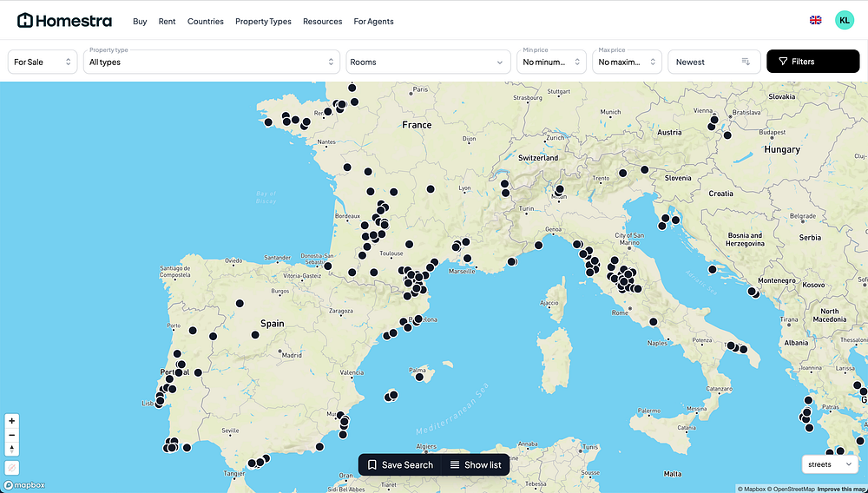Click the Show list button
Image resolution: width=868 pixels, height=493 pixels.
(x=475, y=464)
